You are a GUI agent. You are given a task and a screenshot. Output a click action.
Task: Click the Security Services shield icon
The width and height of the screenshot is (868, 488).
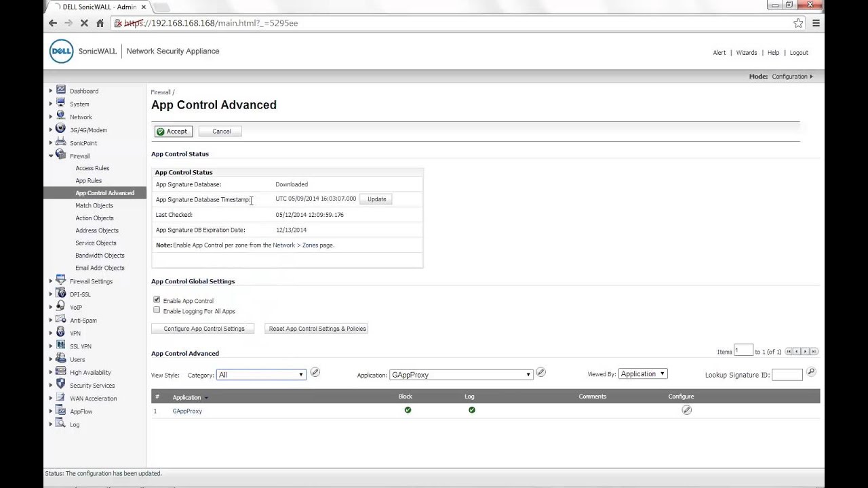[61, 384]
